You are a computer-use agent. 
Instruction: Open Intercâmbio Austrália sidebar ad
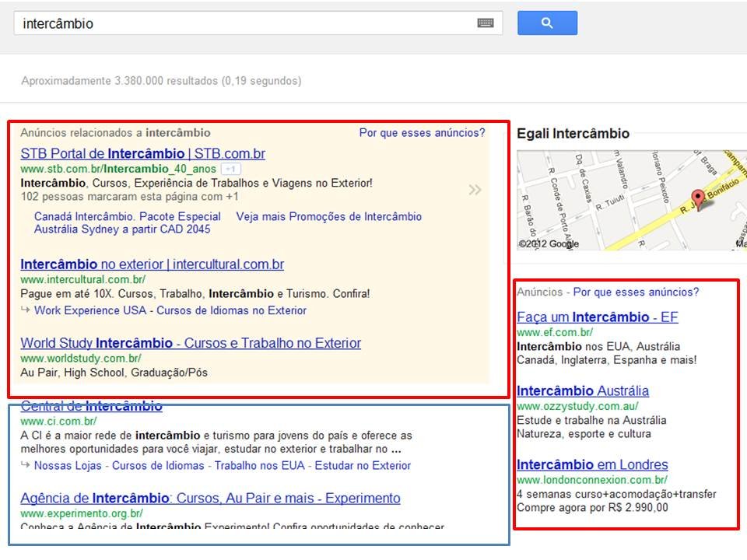(583, 391)
